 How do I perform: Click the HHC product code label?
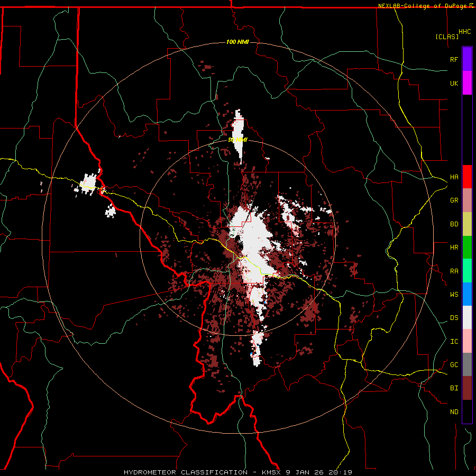click(464, 32)
